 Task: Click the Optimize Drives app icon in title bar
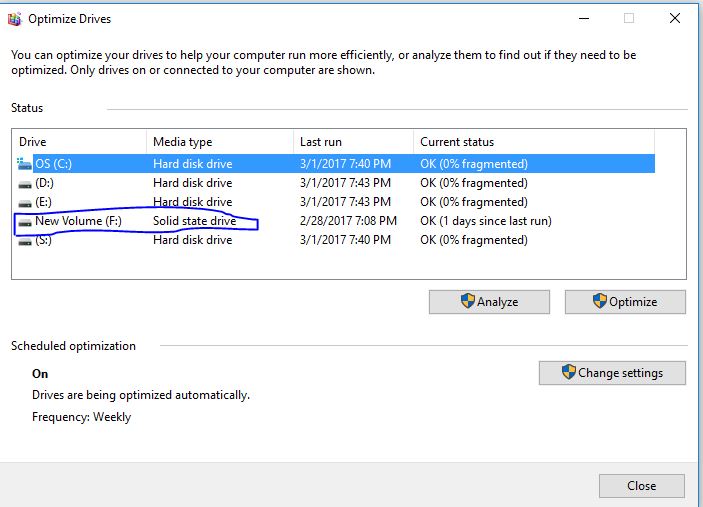click(x=14, y=19)
